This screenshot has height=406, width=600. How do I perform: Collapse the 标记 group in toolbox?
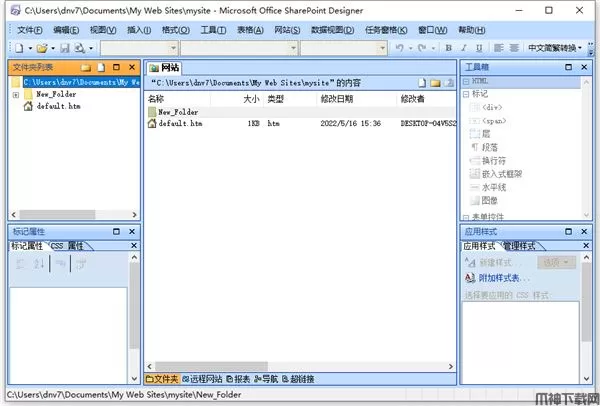[466, 94]
